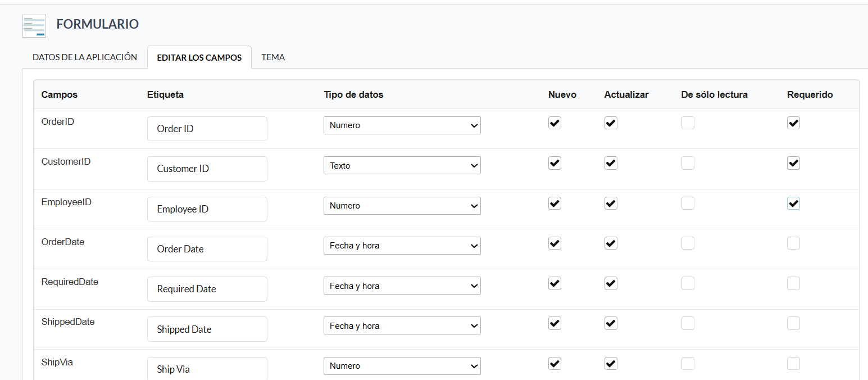Toggle Nuevo checkbox for ShippedDate
This screenshot has width=868, height=380.
(555, 323)
